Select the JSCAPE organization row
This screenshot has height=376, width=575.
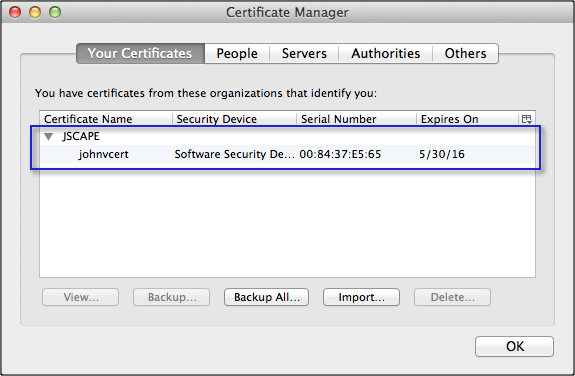tap(287, 136)
